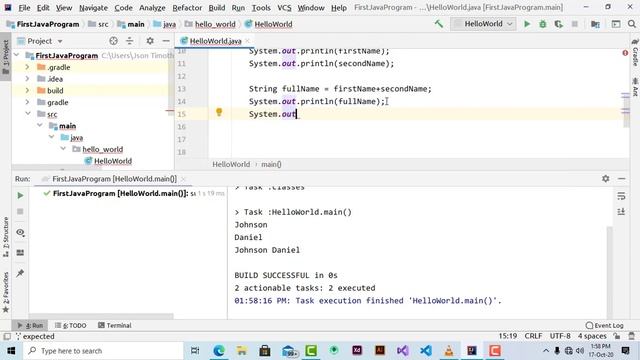Click the CRLF line separator in status bar
Screen dimensions: 640x360
(533, 336)
